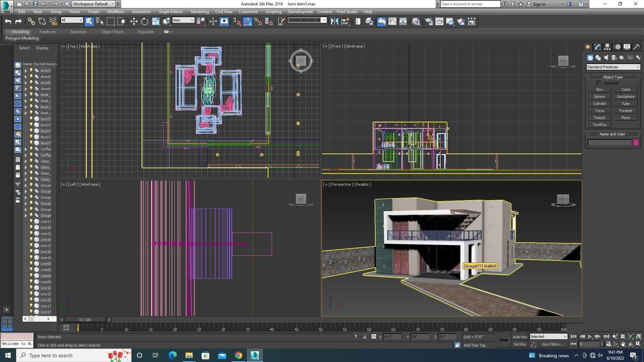Viewport: 644px width, 362px height.
Task: Open the selection filter All dropdown
Action: (72, 20)
